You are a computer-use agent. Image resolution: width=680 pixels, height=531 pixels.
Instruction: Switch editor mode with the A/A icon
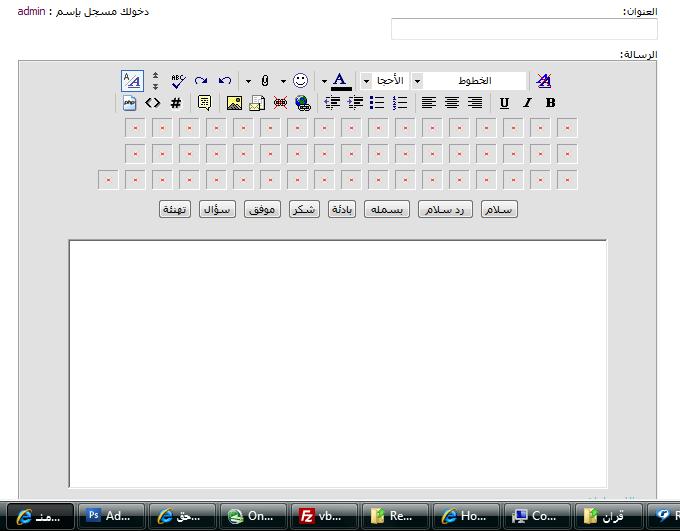[132, 81]
